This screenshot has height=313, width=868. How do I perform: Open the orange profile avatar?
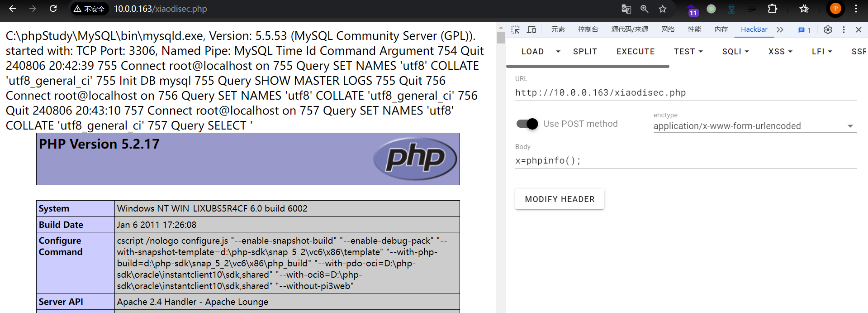[835, 9]
